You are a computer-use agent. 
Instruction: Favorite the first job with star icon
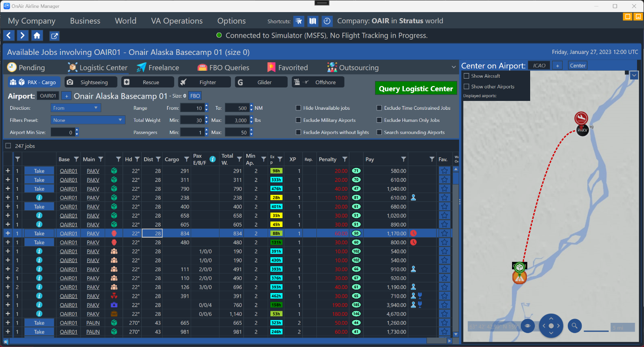coord(444,171)
